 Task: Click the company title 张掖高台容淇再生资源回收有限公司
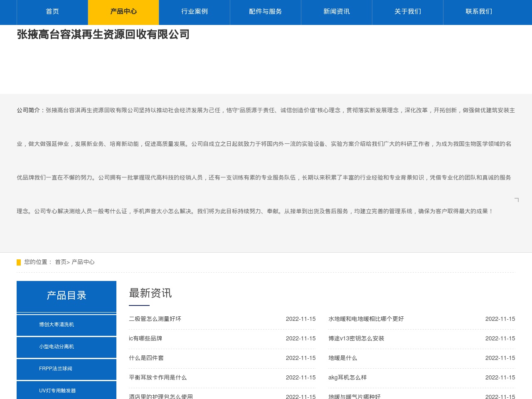pyautogui.click(x=103, y=34)
